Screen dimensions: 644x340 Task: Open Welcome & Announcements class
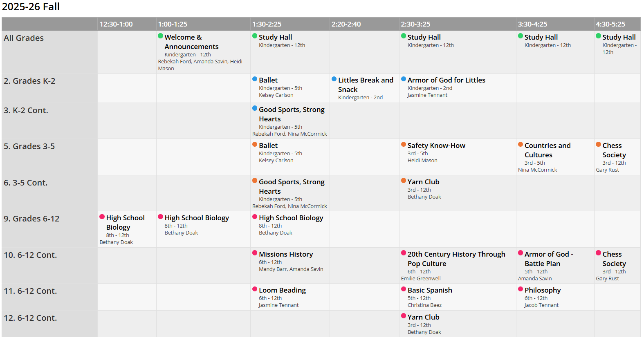191,42
